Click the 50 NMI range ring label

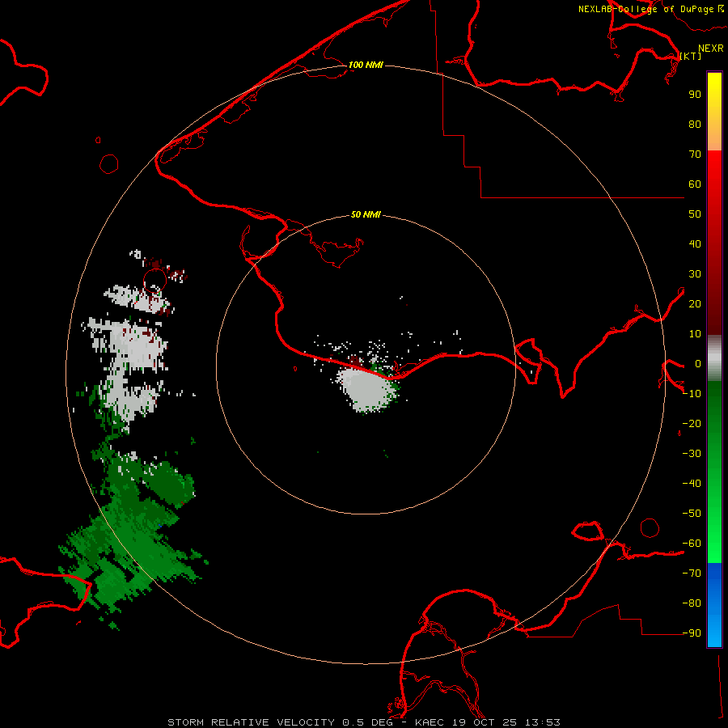point(366,214)
